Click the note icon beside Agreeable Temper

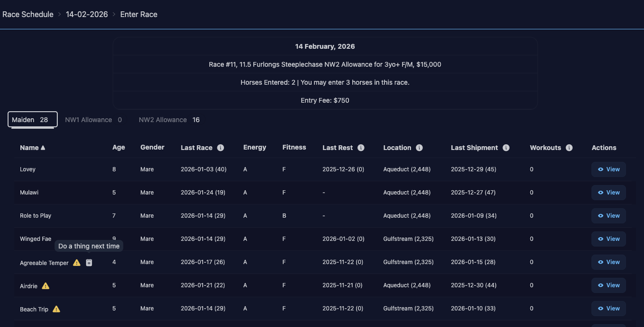(x=89, y=263)
